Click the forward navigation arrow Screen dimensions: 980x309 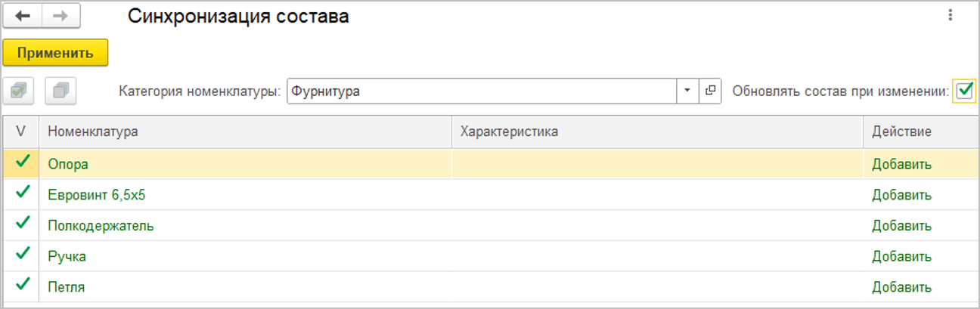point(61,17)
